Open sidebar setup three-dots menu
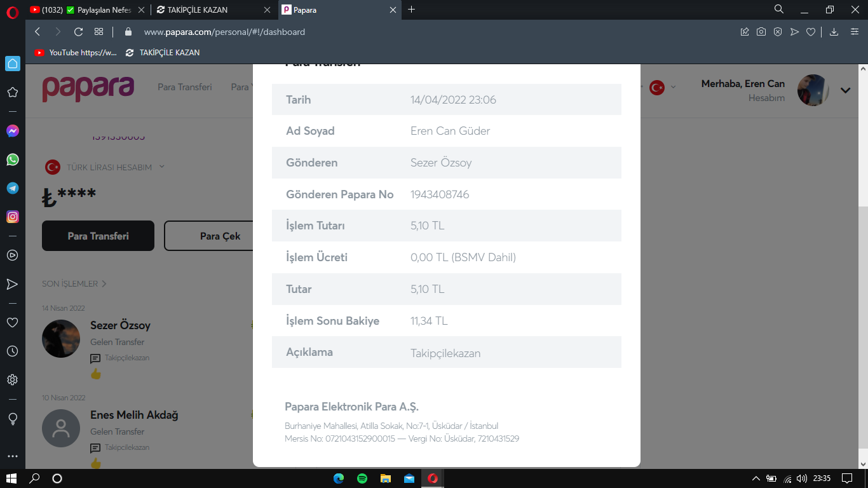 coord(13,456)
